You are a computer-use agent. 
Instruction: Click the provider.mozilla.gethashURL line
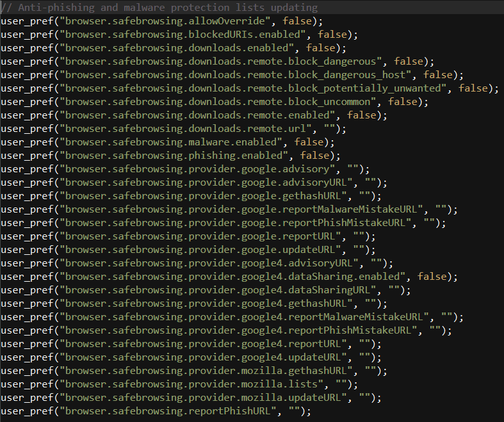pos(194,371)
